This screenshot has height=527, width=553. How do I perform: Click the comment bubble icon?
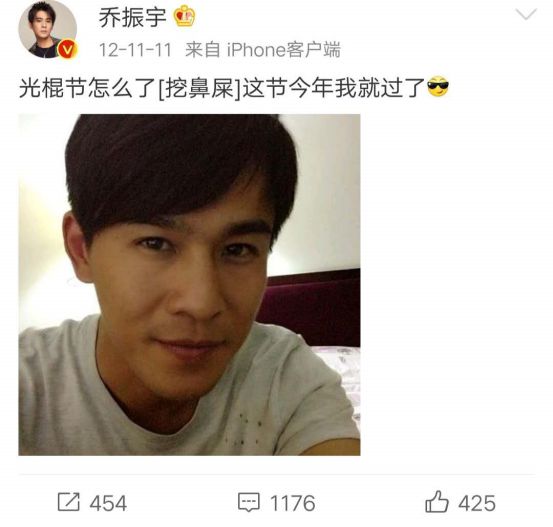pos(249,502)
